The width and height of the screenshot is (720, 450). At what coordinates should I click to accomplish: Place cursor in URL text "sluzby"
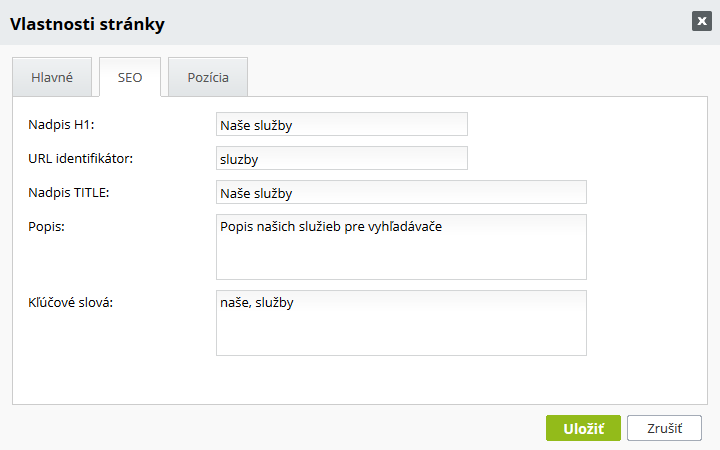point(239,158)
